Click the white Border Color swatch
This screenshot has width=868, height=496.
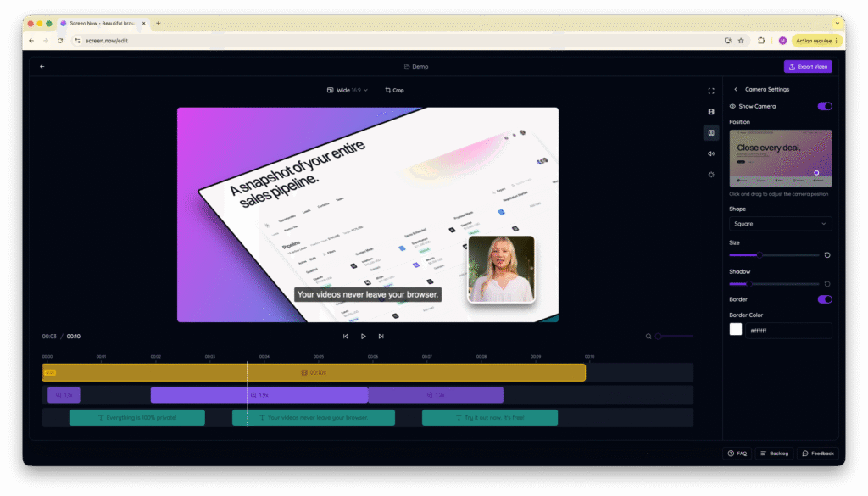[x=736, y=330]
